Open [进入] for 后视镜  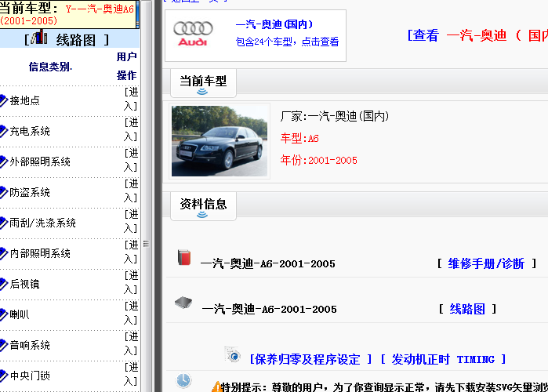coord(131,282)
